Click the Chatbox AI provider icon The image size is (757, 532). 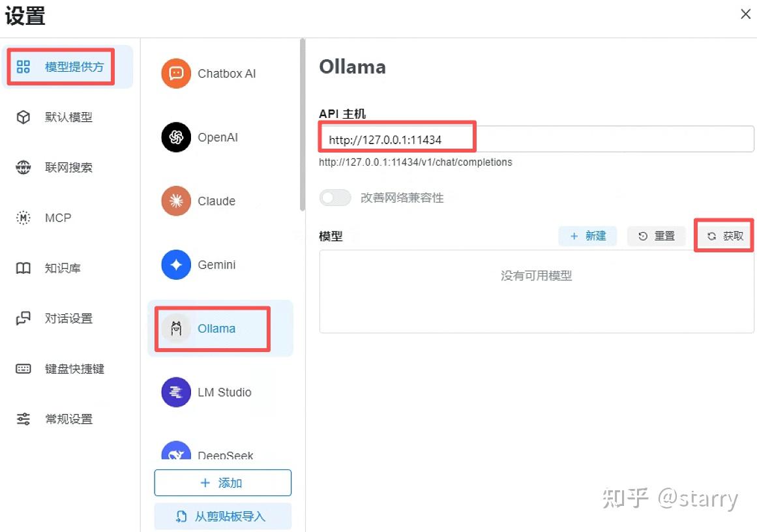(176, 74)
